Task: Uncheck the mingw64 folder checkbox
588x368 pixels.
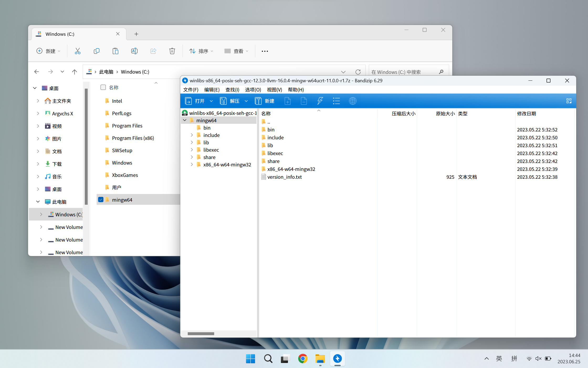Action: (x=101, y=200)
